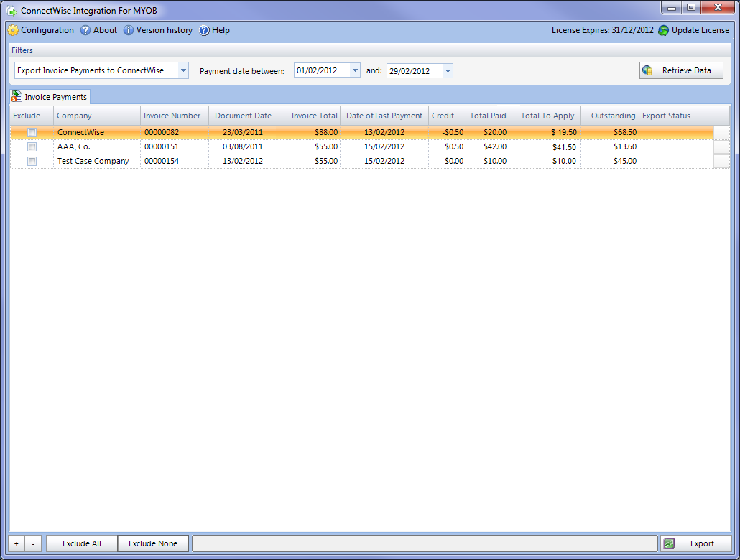Sort by the Export Status column header

(676, 116)
